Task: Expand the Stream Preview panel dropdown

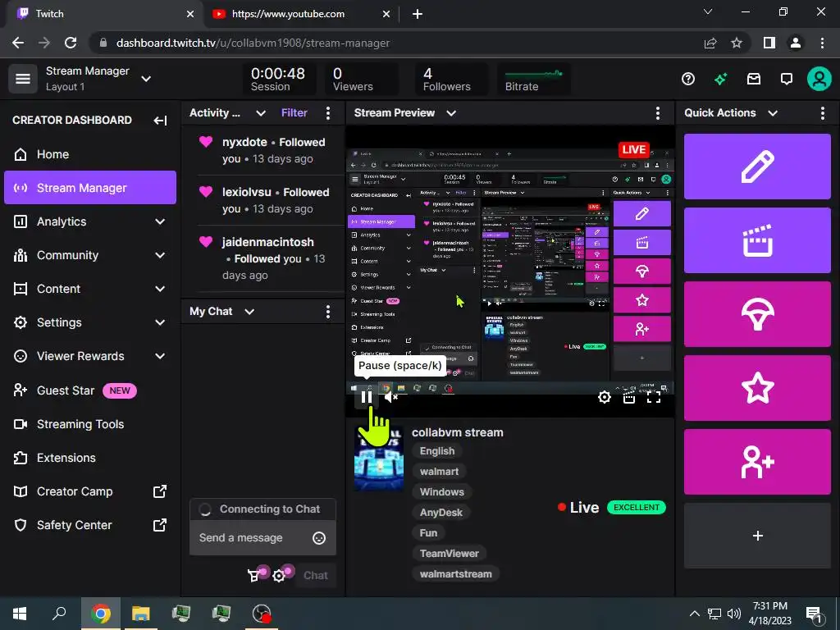Action: [x=451, y=113]
